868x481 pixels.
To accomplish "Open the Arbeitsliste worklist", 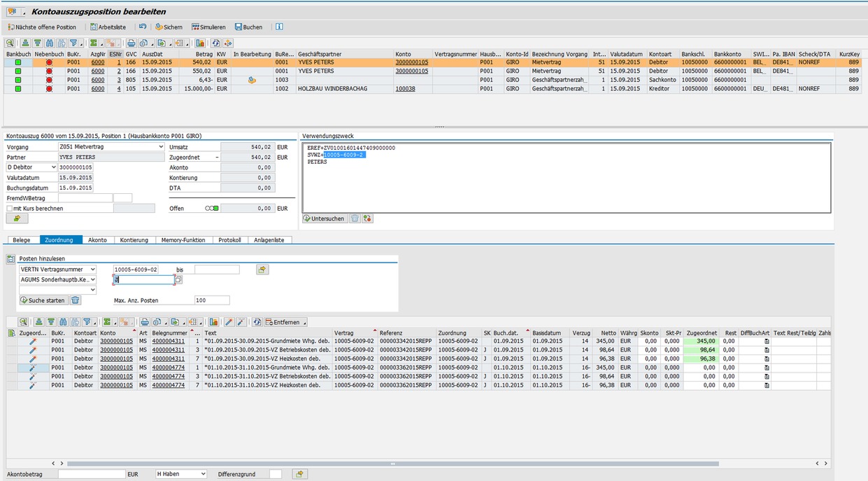I will pyautogui.click(x=108, y=27).
